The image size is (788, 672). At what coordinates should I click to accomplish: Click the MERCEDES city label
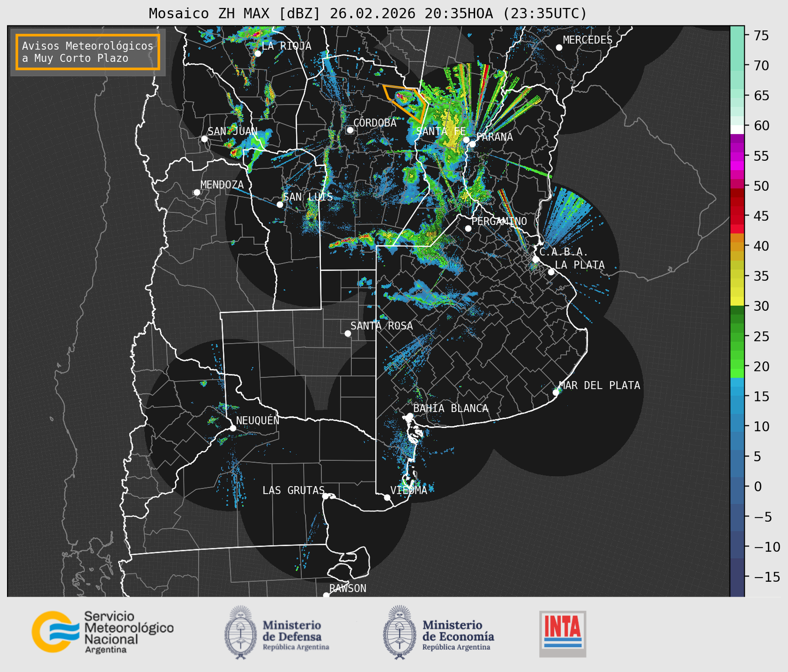point(588,40)
